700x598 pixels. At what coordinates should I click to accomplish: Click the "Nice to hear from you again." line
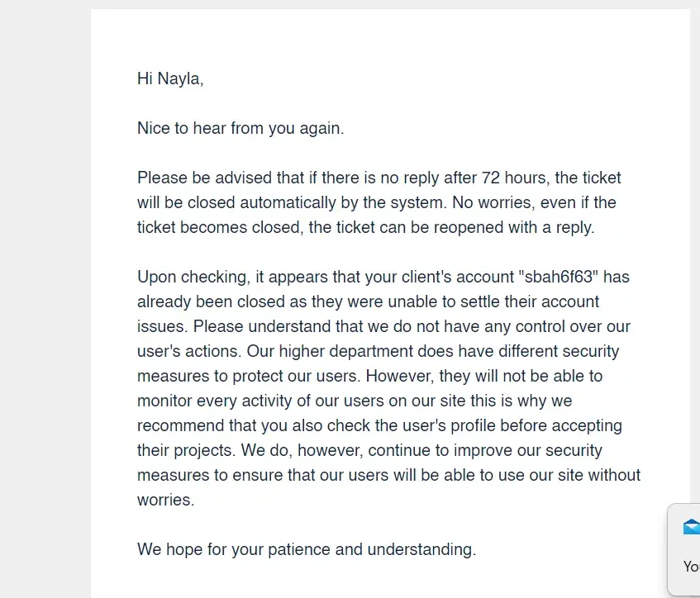(240, 129)
